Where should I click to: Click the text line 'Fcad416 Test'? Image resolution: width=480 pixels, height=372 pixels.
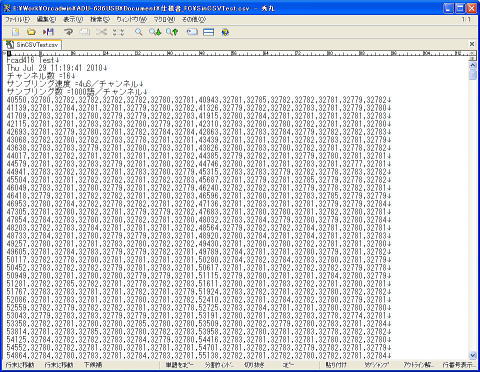tap(33, 60)
